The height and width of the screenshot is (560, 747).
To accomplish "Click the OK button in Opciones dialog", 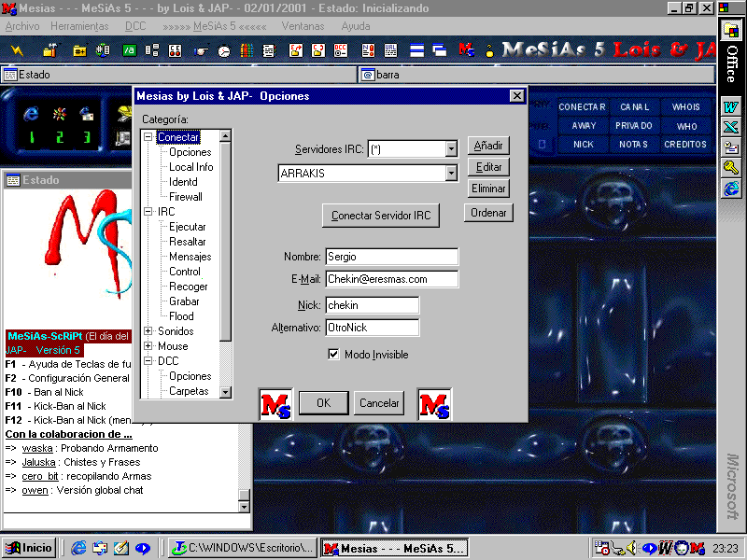I will 323,403.
